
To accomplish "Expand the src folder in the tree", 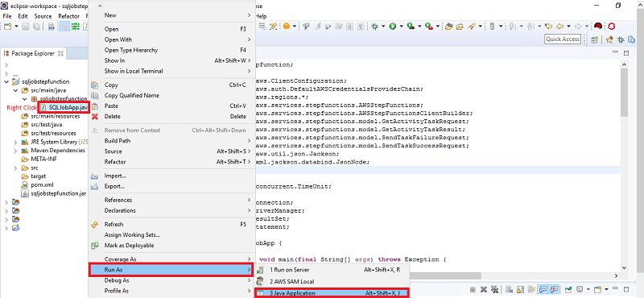I will point(15,168).
